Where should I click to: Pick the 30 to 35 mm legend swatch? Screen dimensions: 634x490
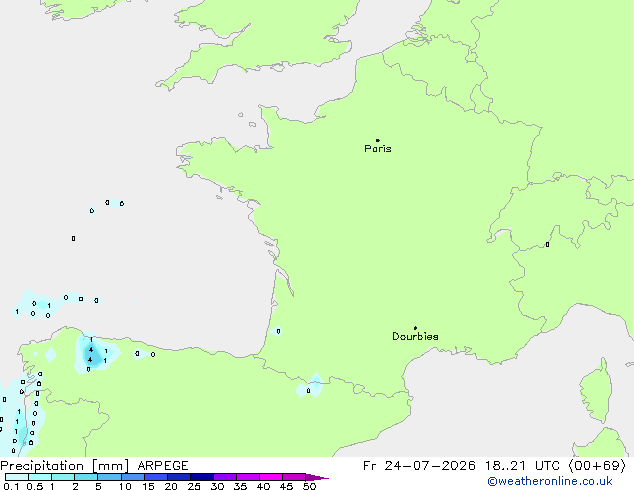coord(225,477)
